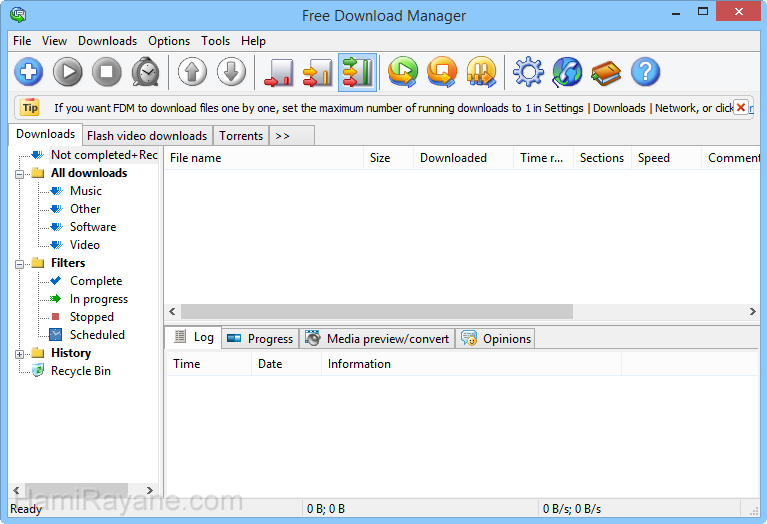Switch to the Progress tab
This screenshot has height=524, width=767.
260,339
